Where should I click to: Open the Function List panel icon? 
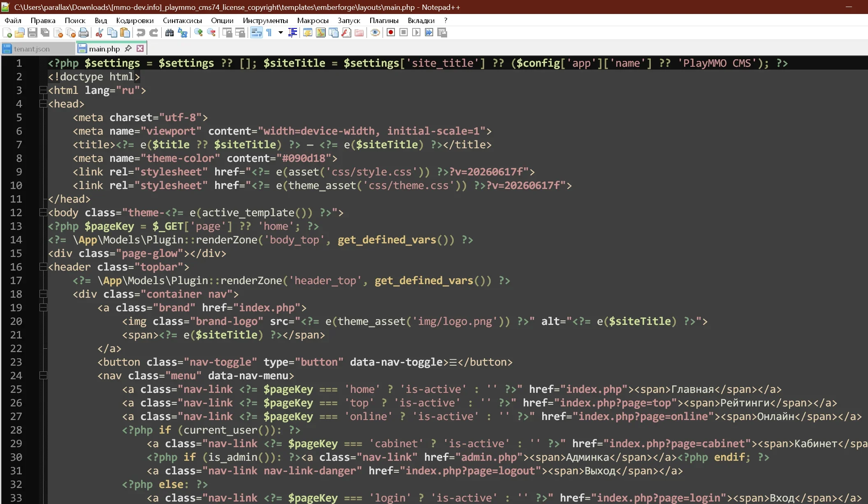point(346,33)
